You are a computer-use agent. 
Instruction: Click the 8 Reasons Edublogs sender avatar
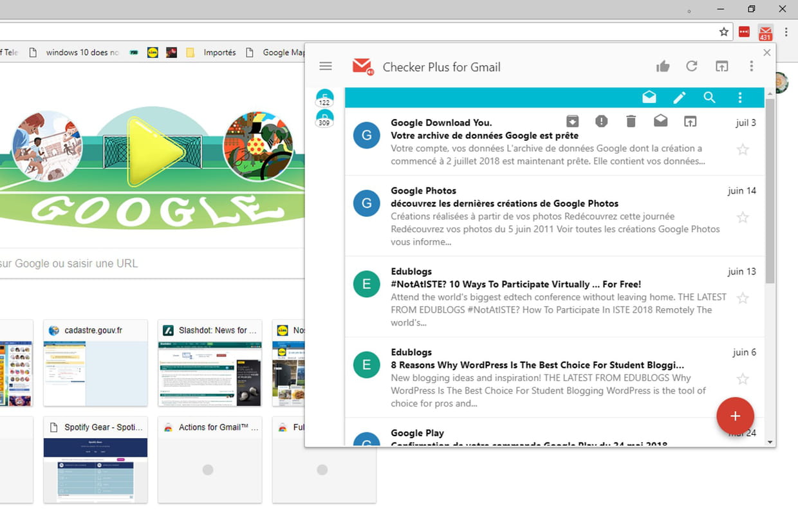367,365
